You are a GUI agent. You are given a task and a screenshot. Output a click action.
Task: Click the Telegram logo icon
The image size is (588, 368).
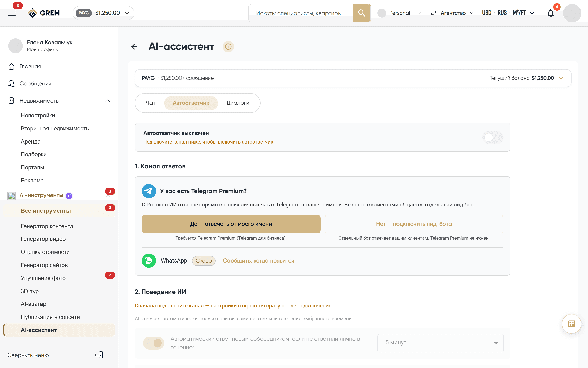coord(149,191)
